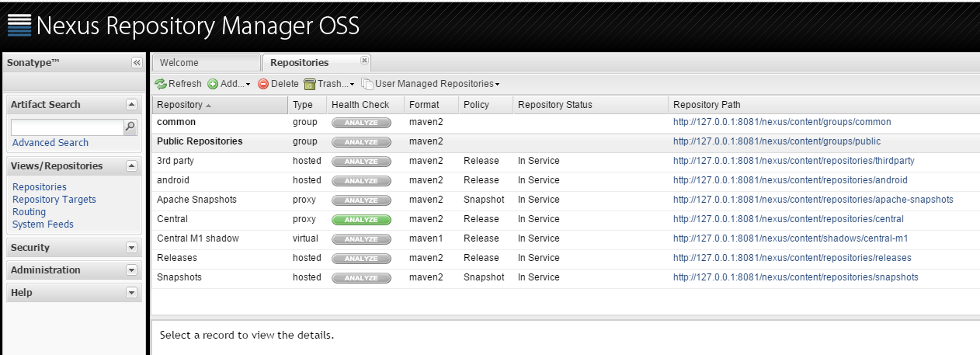Sort by Repository Status column header
The height and width of the screenshot is (355, 980).
590,105
